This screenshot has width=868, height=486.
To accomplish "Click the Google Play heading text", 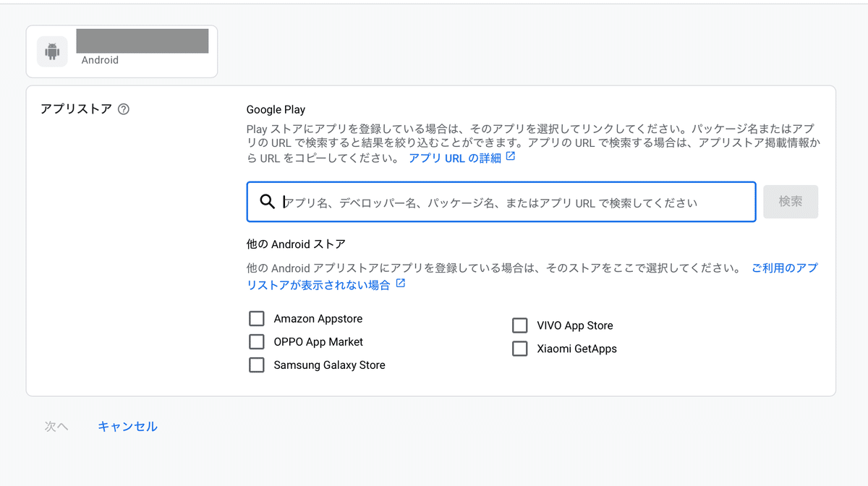I will tap(276, 110).
